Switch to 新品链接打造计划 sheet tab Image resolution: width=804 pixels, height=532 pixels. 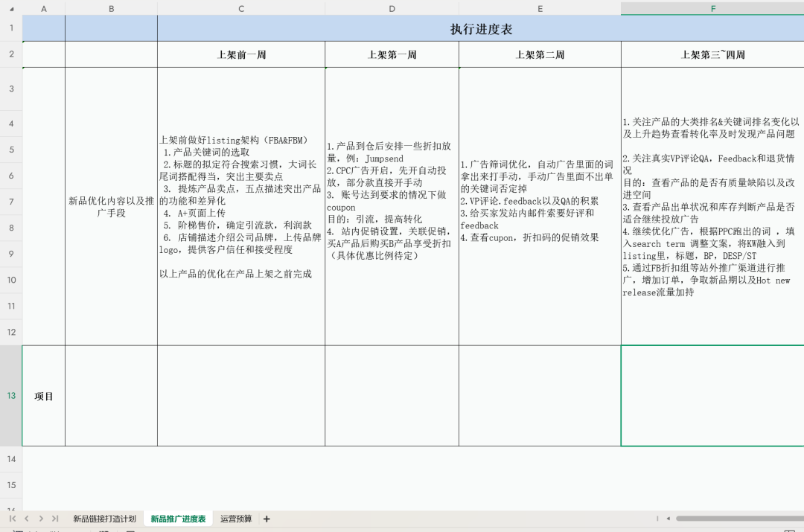click(x=105, y=519)
